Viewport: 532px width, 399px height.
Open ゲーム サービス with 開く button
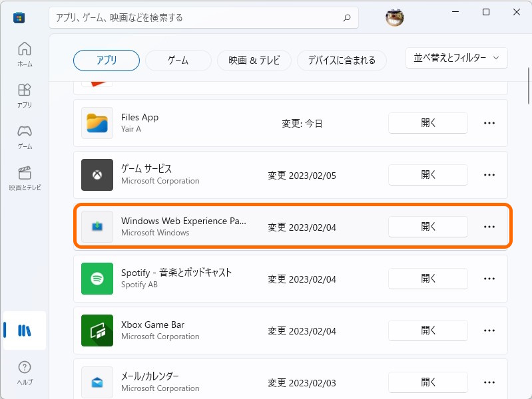coord(428,175)
